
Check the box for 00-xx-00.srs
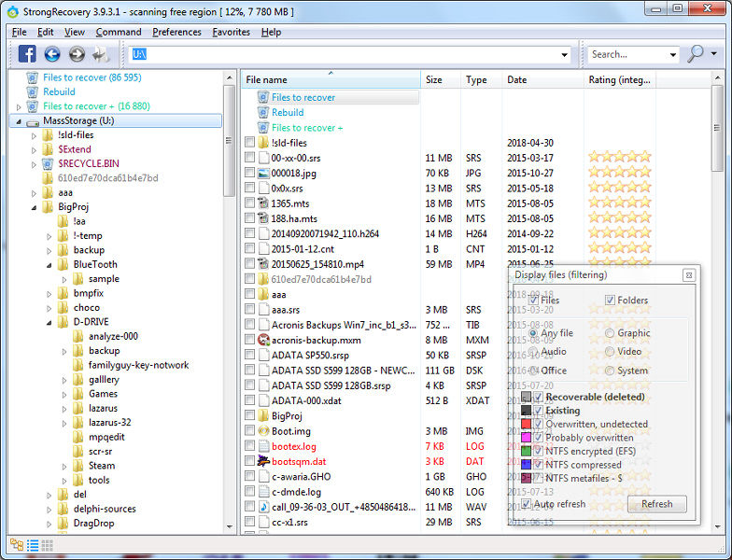tap(250, 158)
